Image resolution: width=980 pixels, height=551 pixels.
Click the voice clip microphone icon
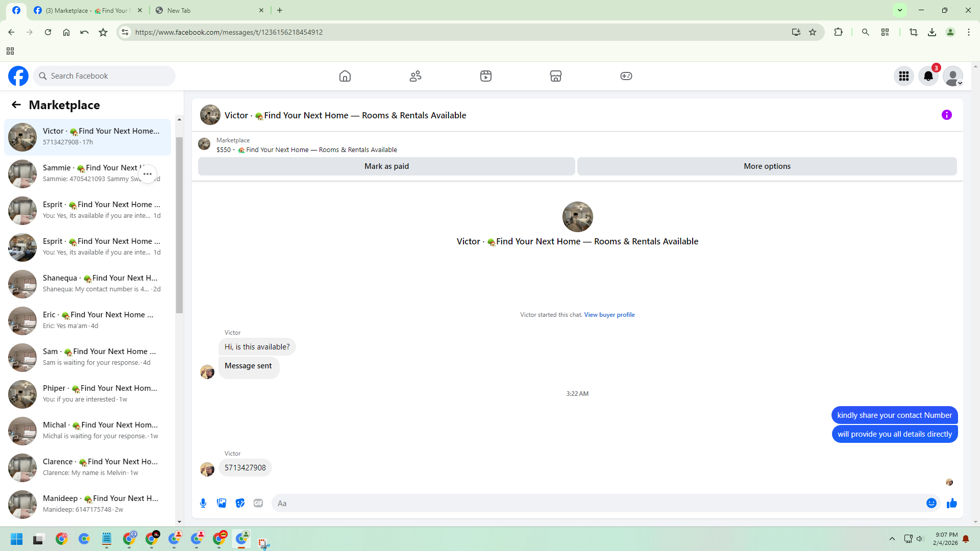(203, 503)
